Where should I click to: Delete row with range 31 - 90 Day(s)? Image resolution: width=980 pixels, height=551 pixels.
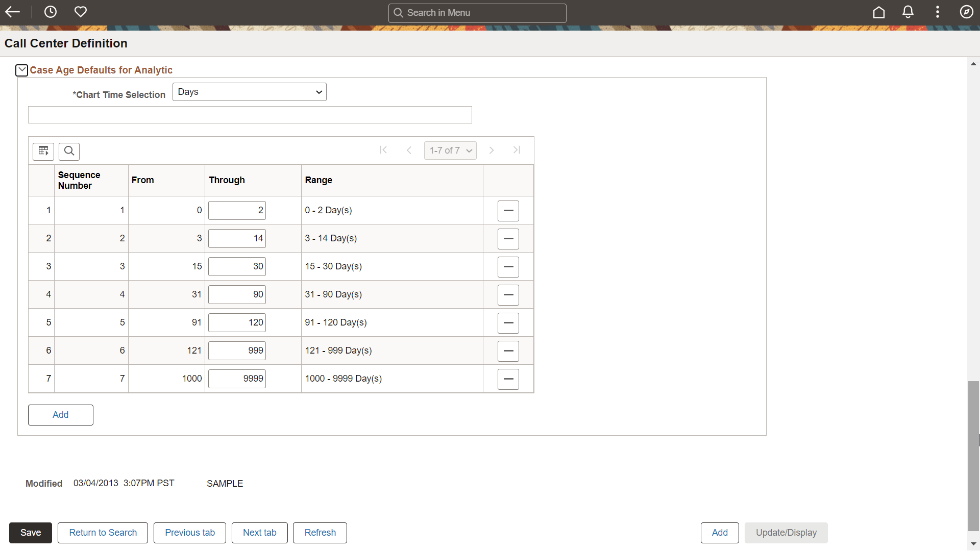[x=508, y=295]
